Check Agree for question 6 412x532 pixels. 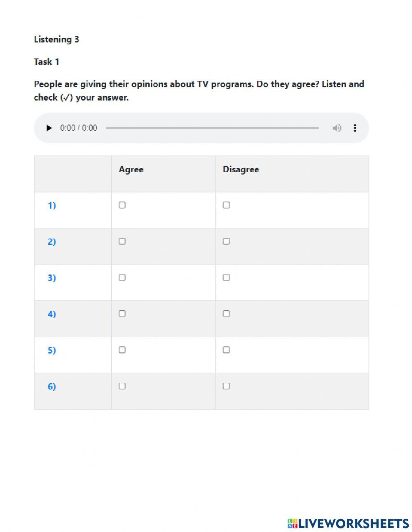(122, 386)
